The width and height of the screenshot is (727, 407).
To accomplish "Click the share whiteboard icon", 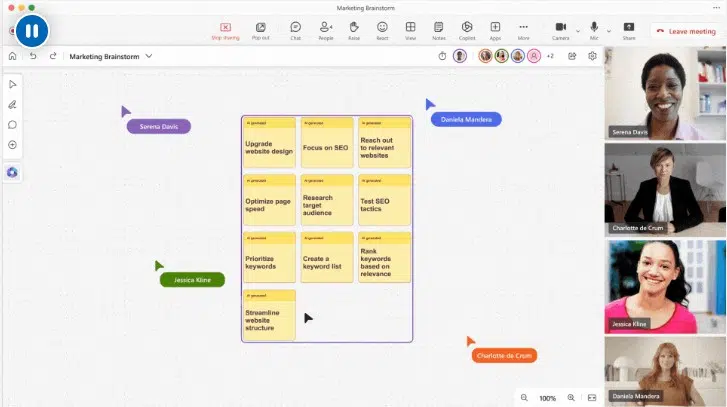I will [x=572, y=56].
